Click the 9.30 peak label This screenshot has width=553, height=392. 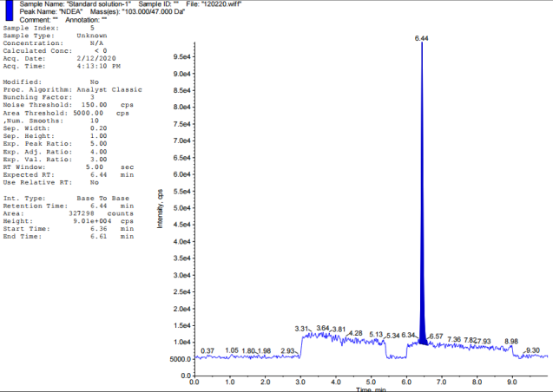pyautogui.click(x=533, y=350)
